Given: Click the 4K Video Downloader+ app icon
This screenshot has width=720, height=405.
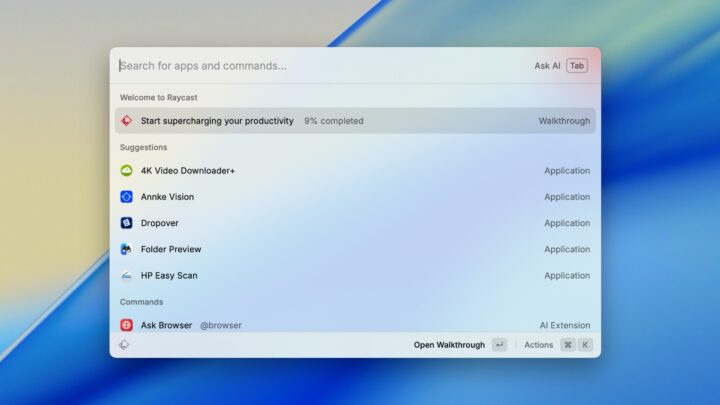Looking at the screenshot, I should coord(126,171).
